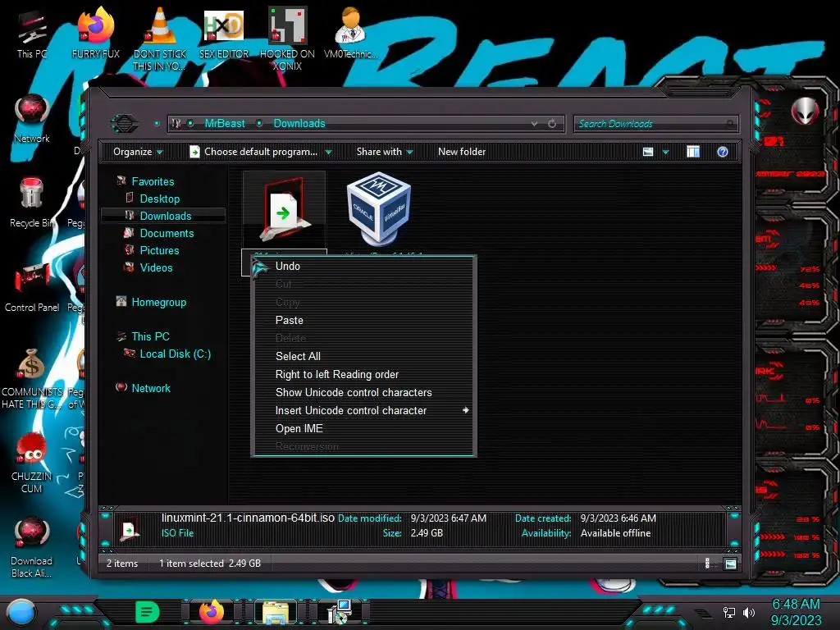The height and width of the screenshot is (630, 840).
Task: Click the Explorer back navigation button
Action: click(x=125, y=124)
